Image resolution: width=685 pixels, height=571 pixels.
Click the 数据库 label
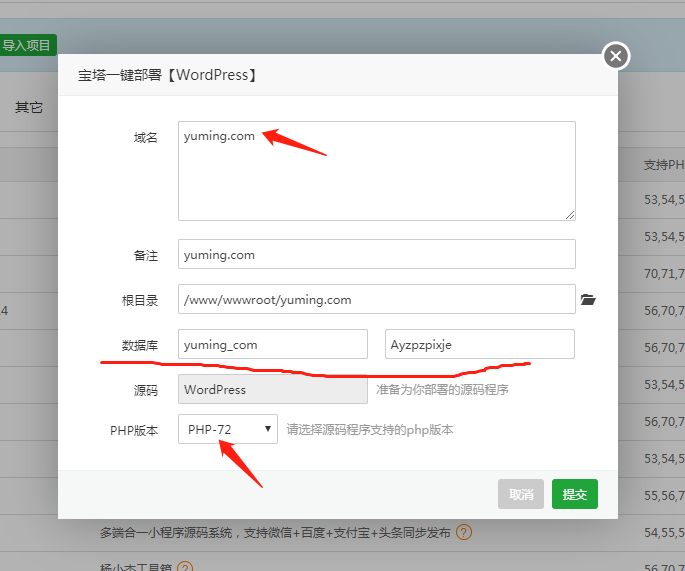pos(140,346)
